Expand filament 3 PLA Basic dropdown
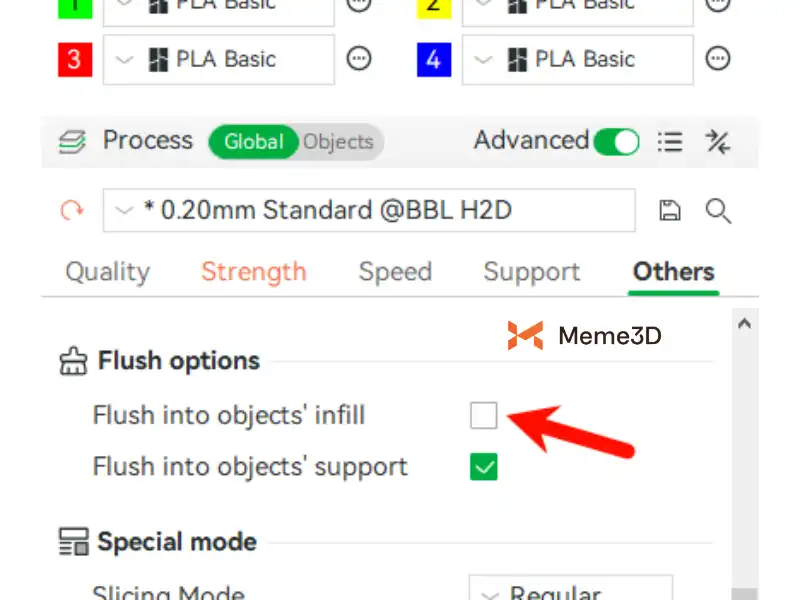Image resolution: width=800 pixels, height=600 pixels. pos(218,59)
